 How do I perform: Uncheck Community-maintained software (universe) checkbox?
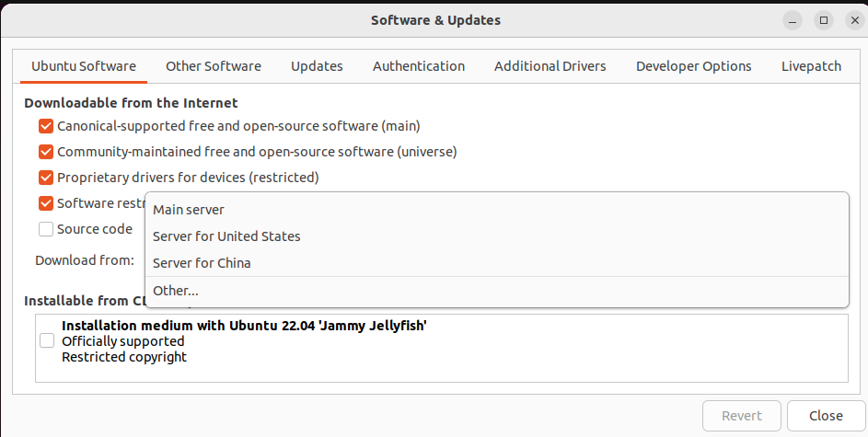(46, 152)
